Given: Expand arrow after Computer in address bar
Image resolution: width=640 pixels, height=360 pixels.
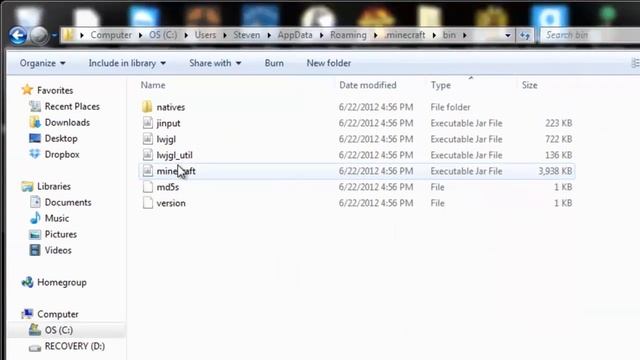Looking at the screenshot, I should coord(140,36).
